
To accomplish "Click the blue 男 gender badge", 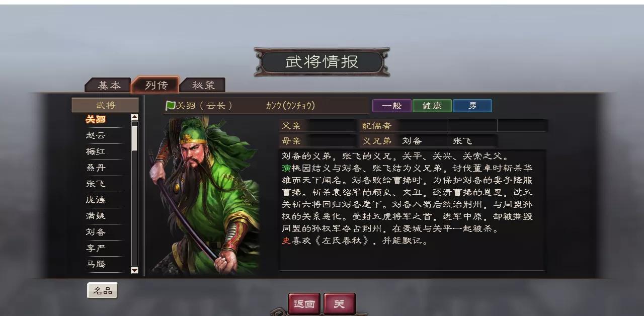I will [472, 106].
